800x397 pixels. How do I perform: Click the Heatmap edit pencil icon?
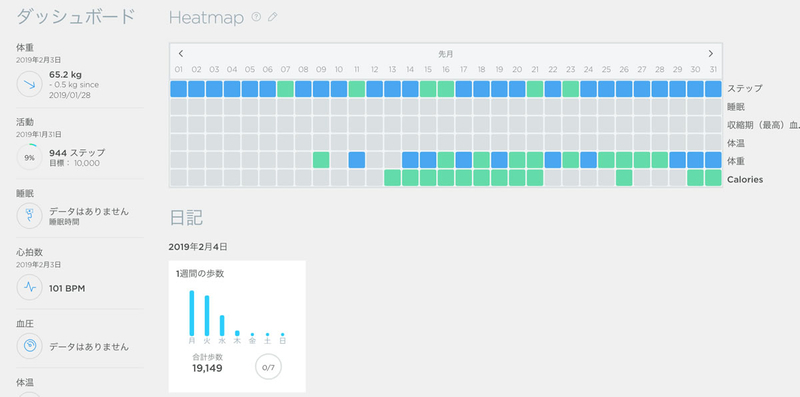point(272,17)
